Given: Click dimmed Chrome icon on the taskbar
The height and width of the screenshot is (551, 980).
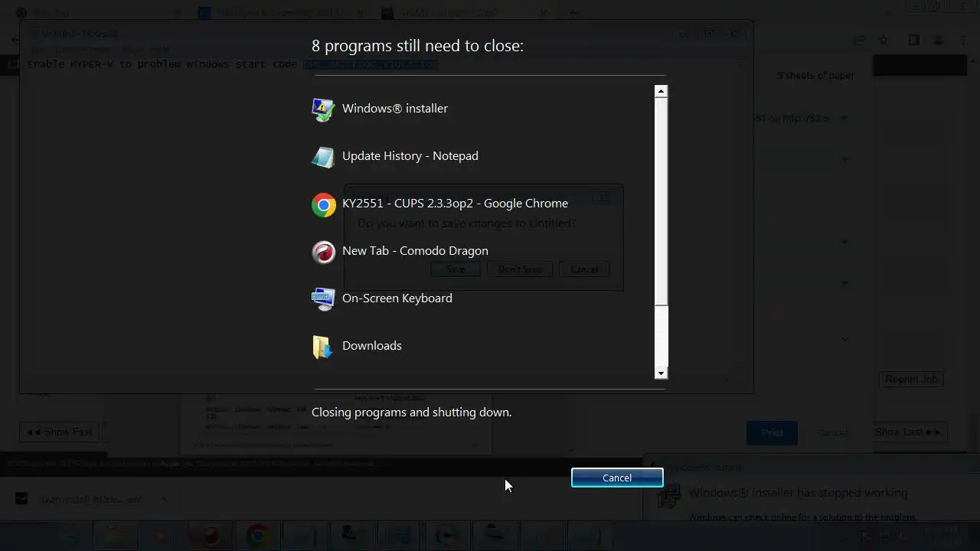Looking at the screenshot, I should (257, 536).
